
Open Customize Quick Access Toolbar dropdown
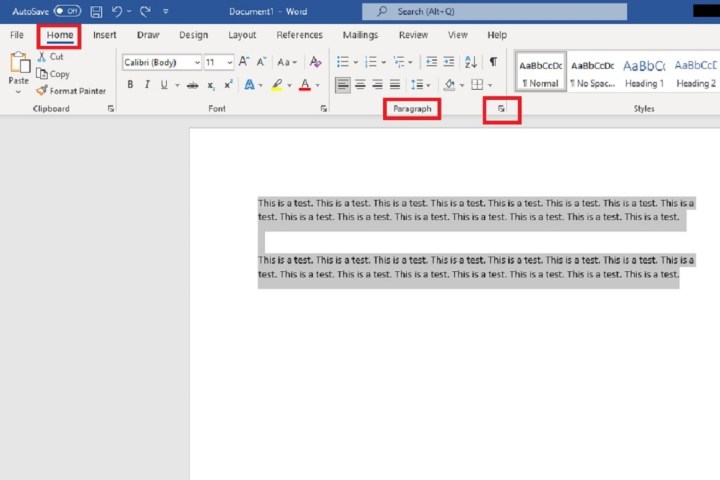tap(165, 11)
